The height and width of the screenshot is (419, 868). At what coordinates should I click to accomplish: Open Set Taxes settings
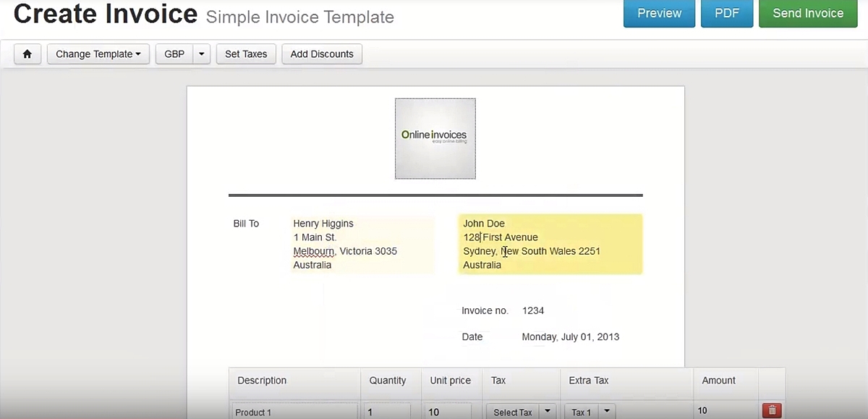click(246, 54)
